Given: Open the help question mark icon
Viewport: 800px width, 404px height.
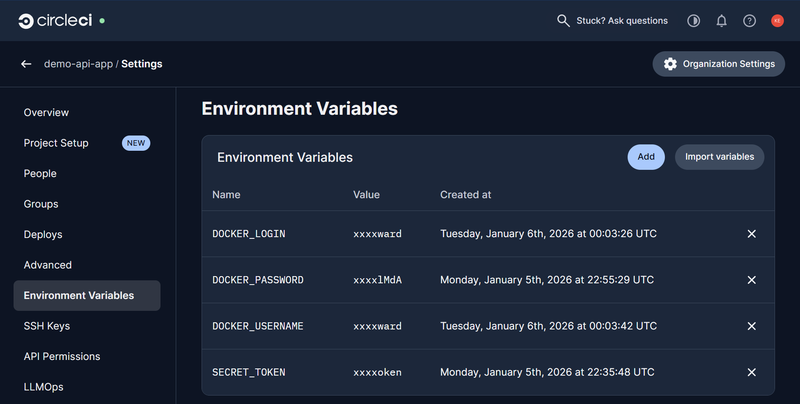Looking at the screenshot, I should pos(749,21).
